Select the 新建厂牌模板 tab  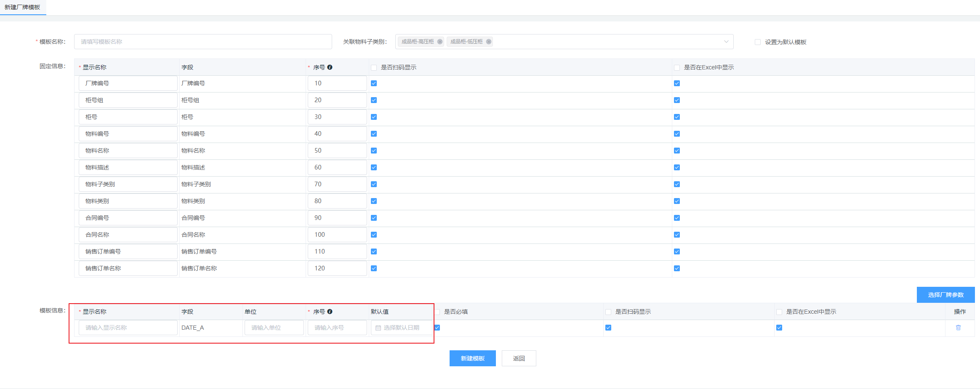pyautogui.click(x=22, y=8)
